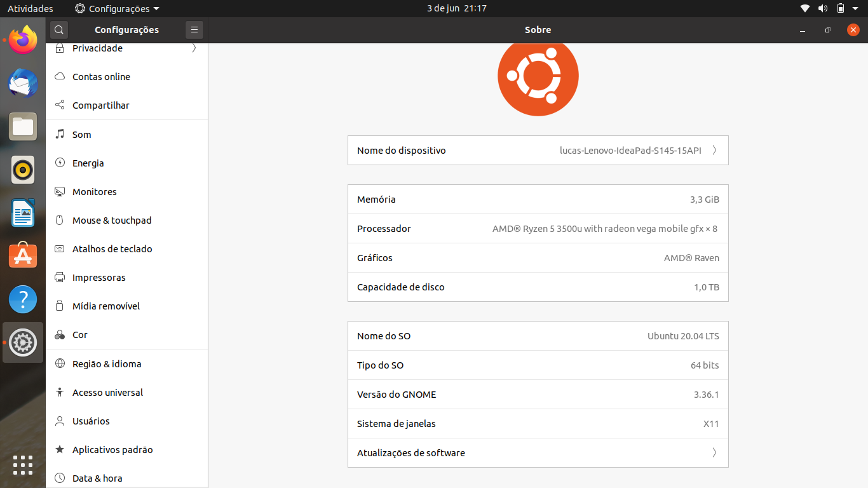Click the removable media icon beside Mídia removível
Viewport: 868px width, 488px height.
click(60, 306)
